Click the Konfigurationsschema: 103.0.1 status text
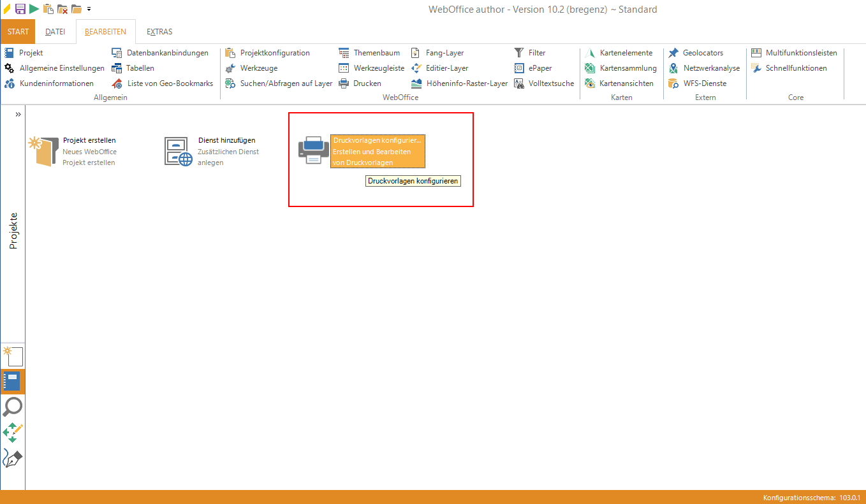 click(811, 497)
